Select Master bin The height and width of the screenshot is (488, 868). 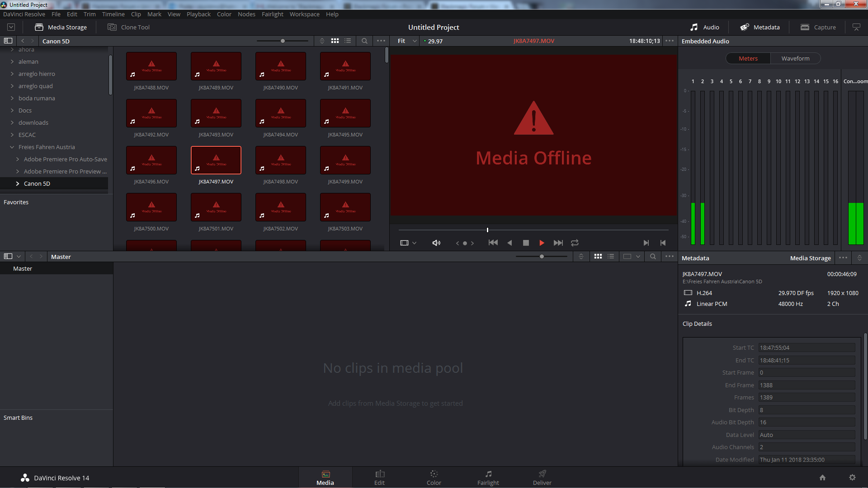(23, 268)
